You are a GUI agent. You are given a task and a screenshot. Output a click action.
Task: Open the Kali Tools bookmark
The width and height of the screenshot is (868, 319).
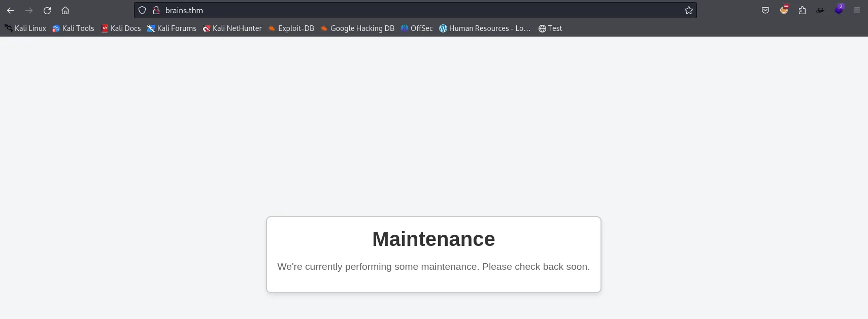tap(73, 28)
